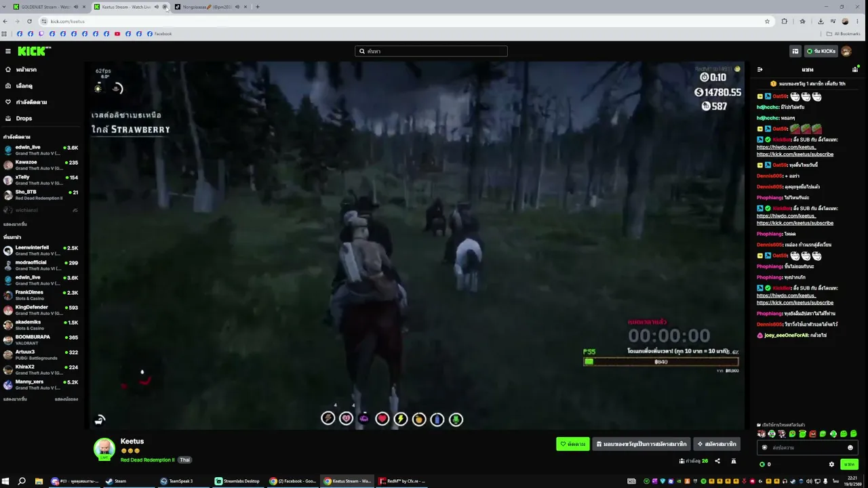Screen dimensions: 868x488
Task: Open Streamlabs Desktop from the taskbar
Action: [x=237, y=481]
